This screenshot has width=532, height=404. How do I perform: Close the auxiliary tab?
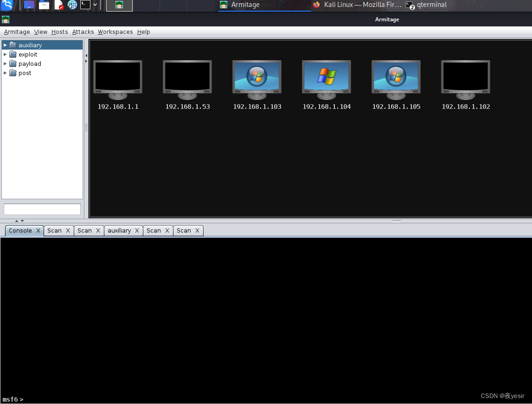(x=137, y=230)
